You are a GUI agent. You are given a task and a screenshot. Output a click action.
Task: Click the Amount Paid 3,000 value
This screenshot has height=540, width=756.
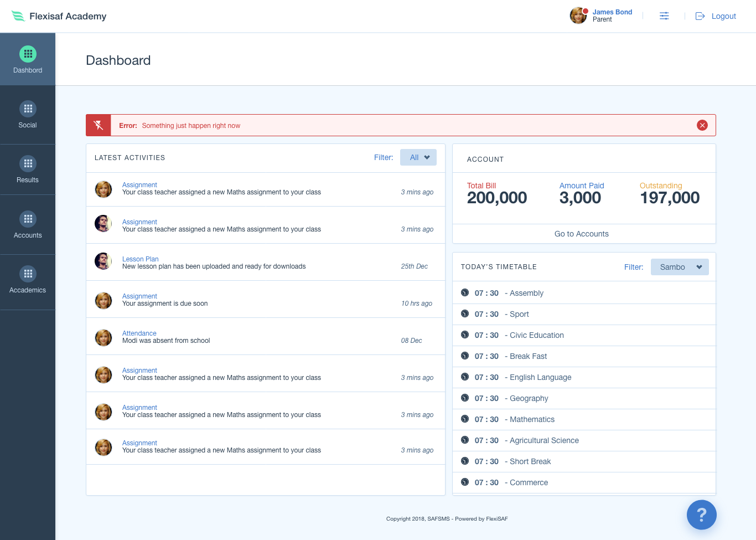(x=580, y=198)
